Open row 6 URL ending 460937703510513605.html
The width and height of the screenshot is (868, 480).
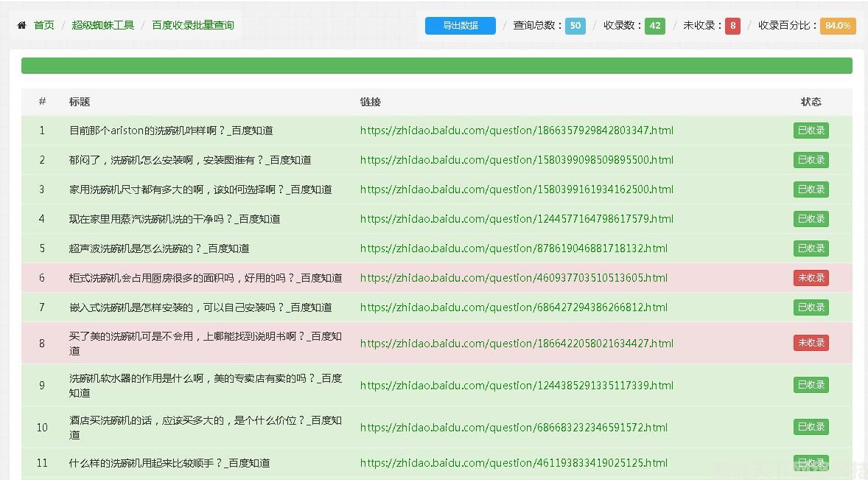coord(514,278)
